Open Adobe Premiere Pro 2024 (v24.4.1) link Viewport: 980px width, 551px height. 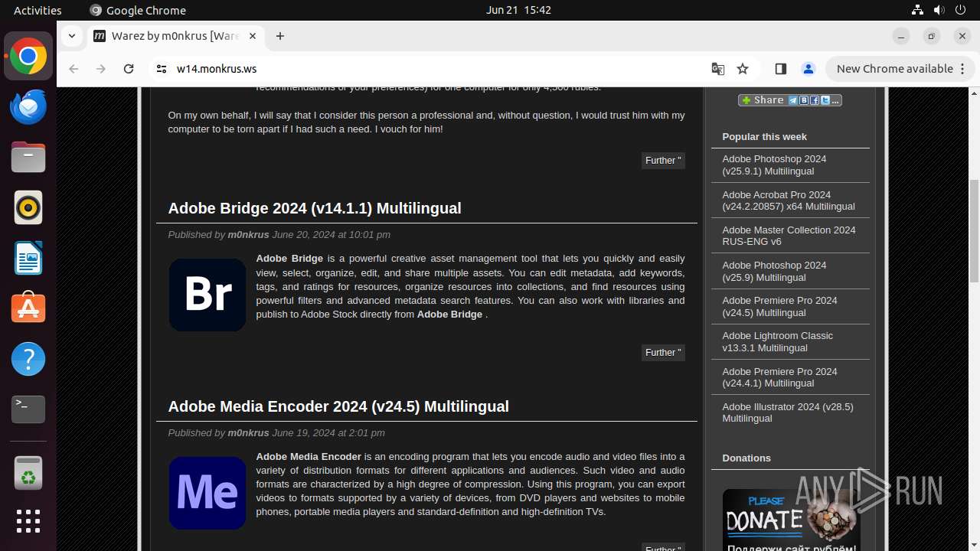tap(779, 377)
